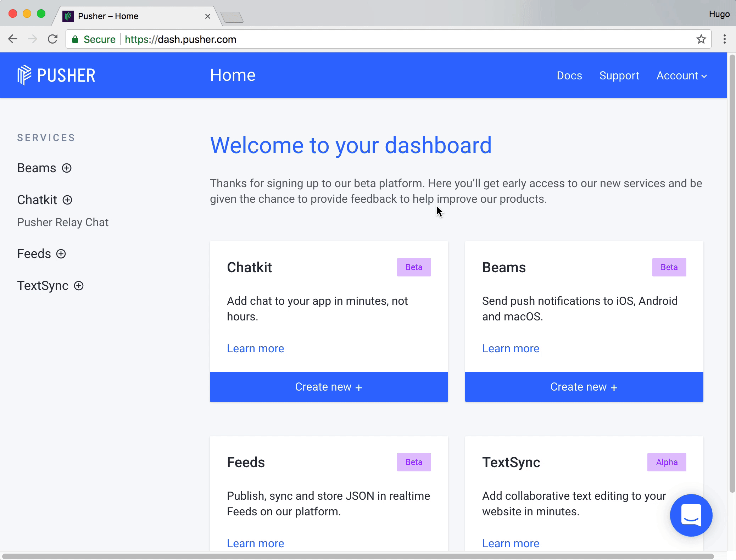736x560 pixels.
Task: Add a new Feeds instance via plus icon
Action: coord(61,254)
